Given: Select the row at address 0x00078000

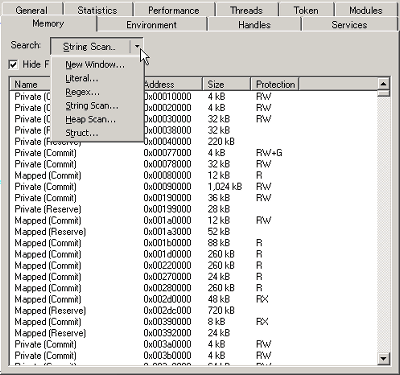Looking at the screenshot, I should click(x=194, y=164).
